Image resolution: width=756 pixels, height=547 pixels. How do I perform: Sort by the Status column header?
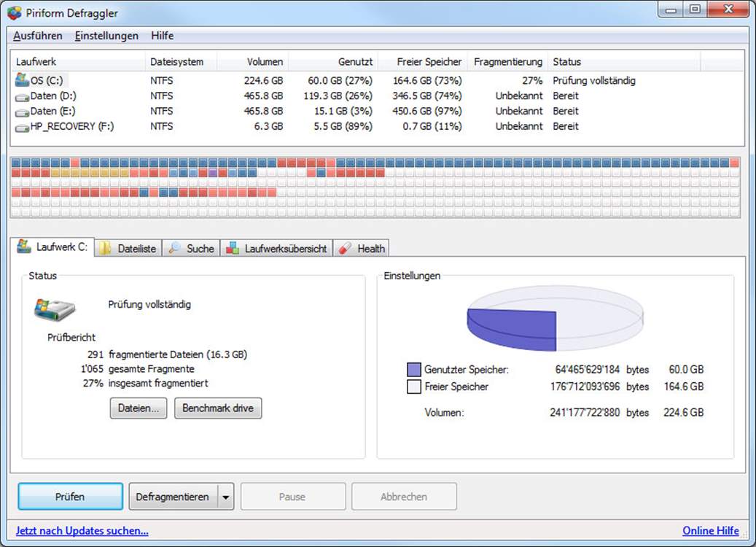pyautogui.click(x=624, y=62)
